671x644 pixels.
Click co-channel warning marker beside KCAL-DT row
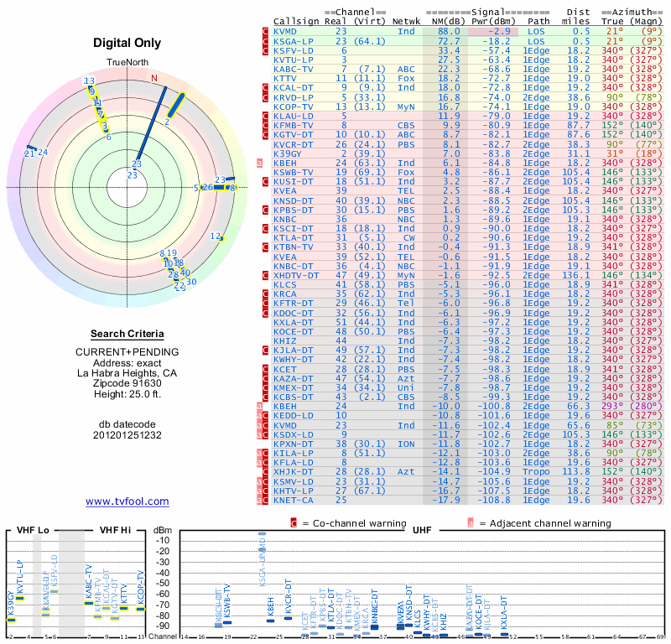265,88
